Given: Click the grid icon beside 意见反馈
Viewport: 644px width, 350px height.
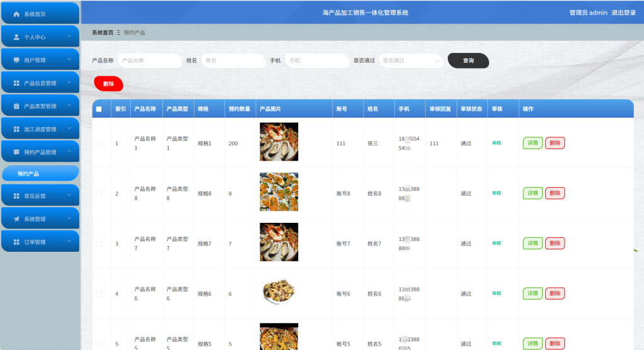Looking at the screenshot, I should click(x=16, y=196).
